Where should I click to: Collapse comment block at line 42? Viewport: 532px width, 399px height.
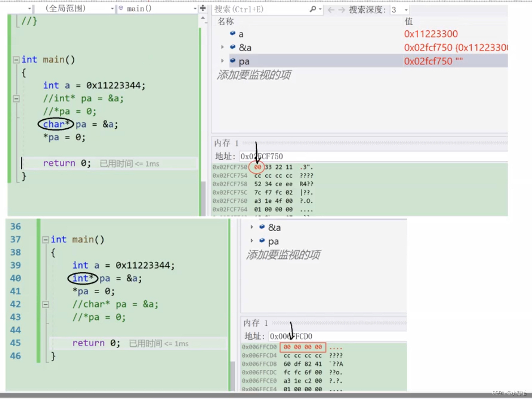[x=45, y=304]
